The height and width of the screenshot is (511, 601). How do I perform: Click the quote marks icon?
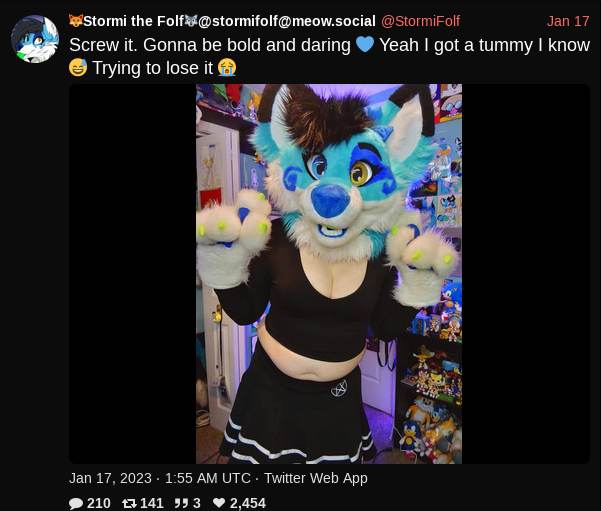pos(181,503)
